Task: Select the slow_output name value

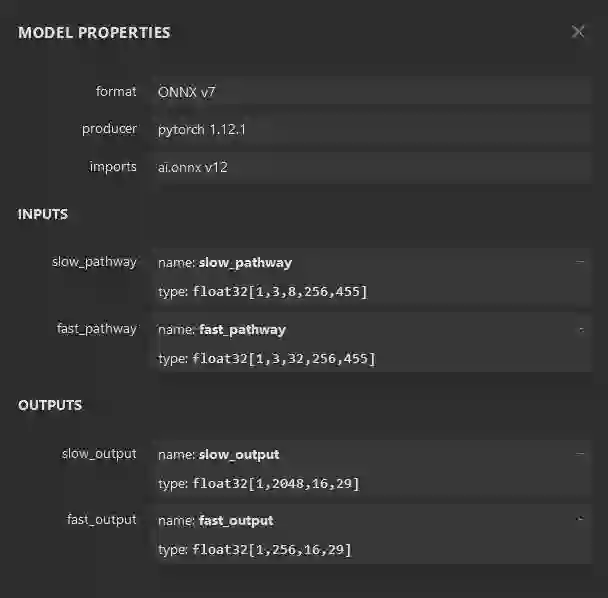Action: 239,455
